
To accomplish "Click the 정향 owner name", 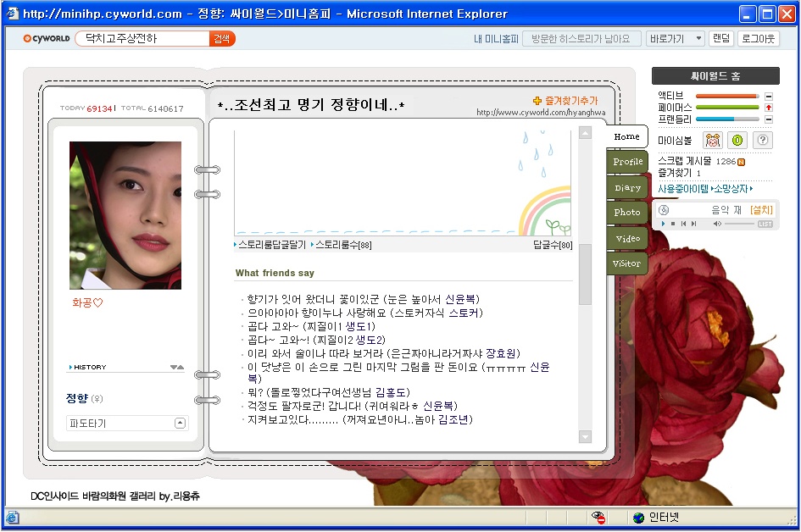I will 76,398.
